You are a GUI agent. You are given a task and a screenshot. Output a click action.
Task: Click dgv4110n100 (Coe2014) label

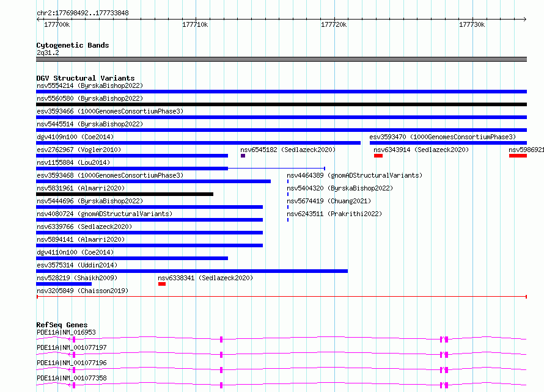[75, 252]
